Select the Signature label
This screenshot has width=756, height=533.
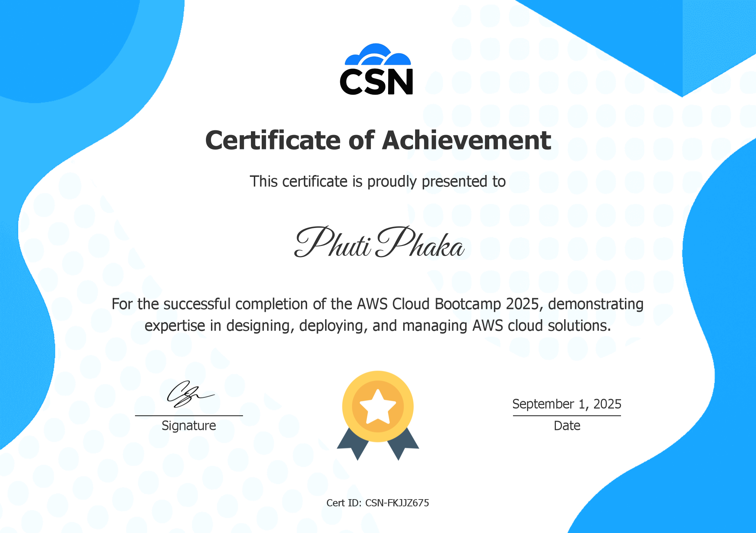pyautogui.click(x=189, y=426)
